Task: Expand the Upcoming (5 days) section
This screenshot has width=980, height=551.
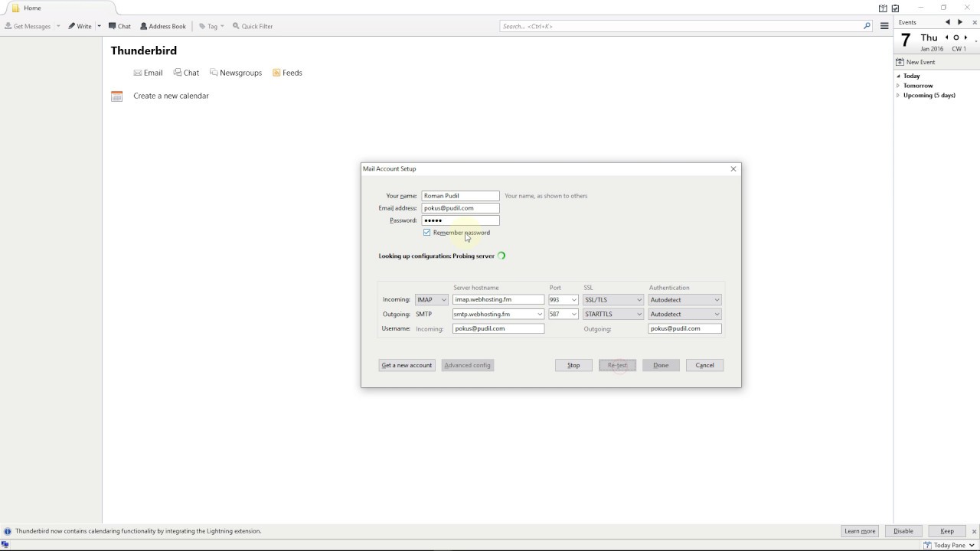Action: (x=899, y=96)
